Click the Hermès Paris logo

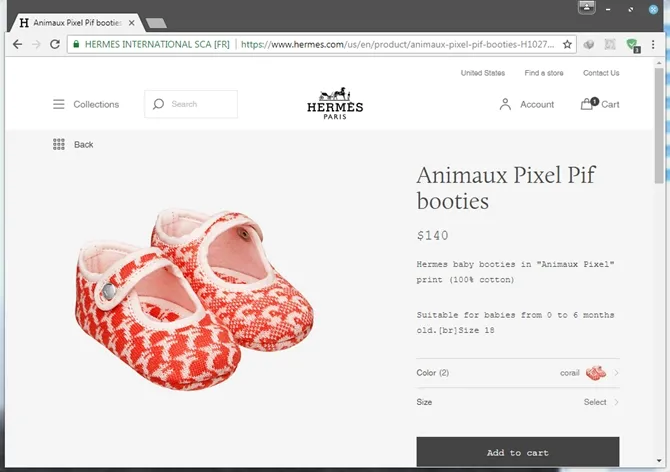335,103
